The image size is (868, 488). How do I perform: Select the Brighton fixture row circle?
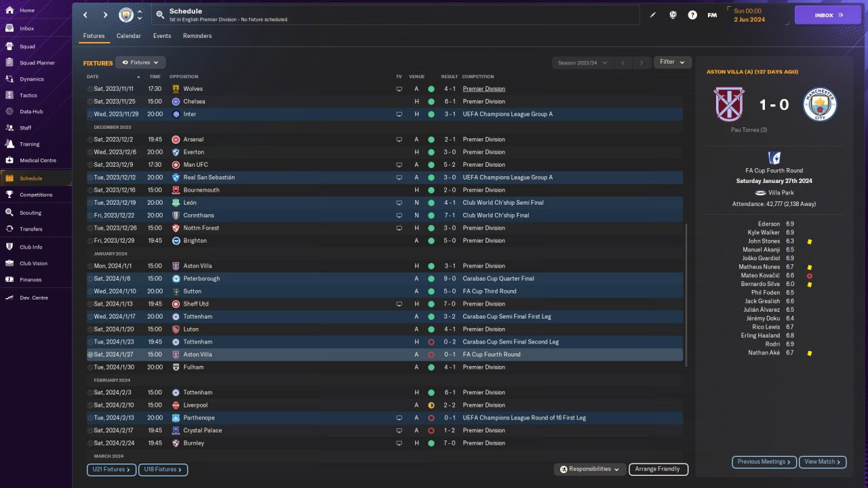[x=90, y=241]
